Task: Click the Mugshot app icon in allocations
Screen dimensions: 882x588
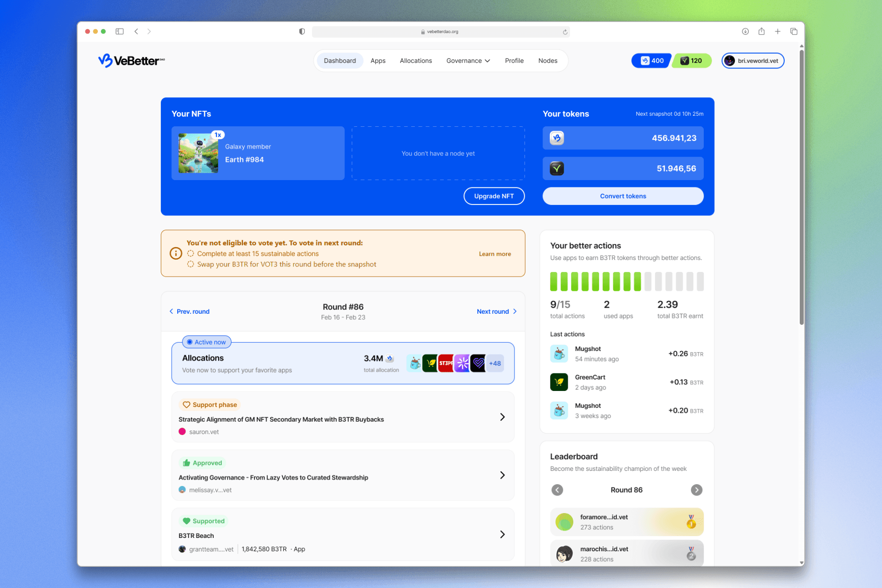Action: pyautogui.click(x=414, y=363)
